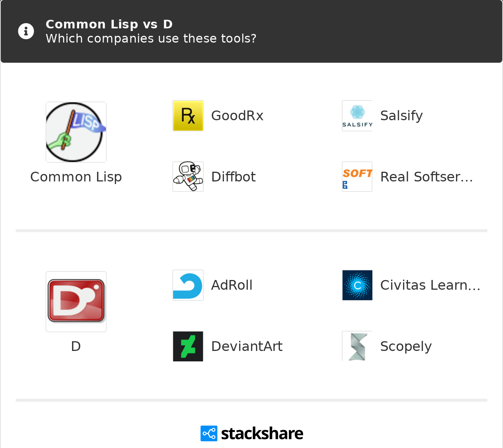Click the Scopely company name

pyautogui.click(x=406, y=346)
